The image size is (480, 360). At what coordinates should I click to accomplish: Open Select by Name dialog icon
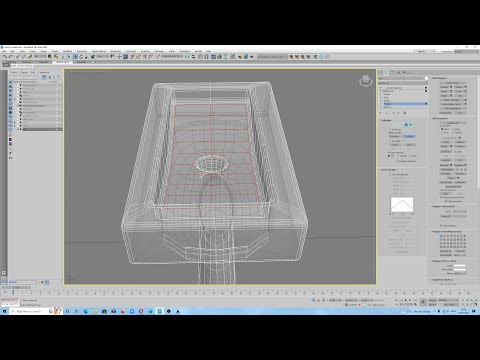pyautogui.click(x=56, y=57)
